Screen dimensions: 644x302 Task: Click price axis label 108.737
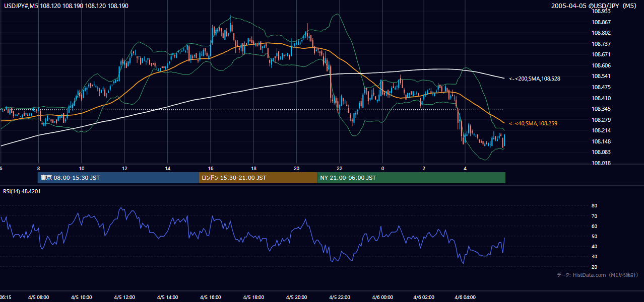[x=602, y=44]
